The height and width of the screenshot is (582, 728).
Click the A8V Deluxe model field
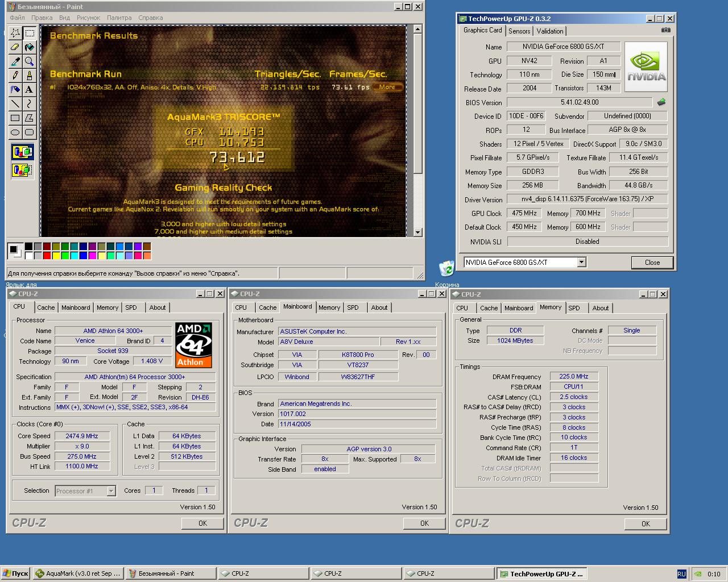point(328,342)
